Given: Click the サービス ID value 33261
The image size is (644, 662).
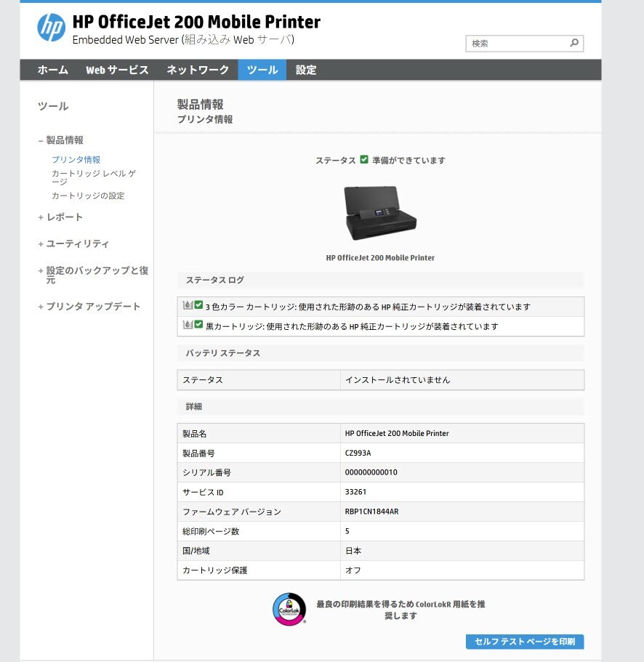Looking at the screenshot, I should click(x=355, y=492).
